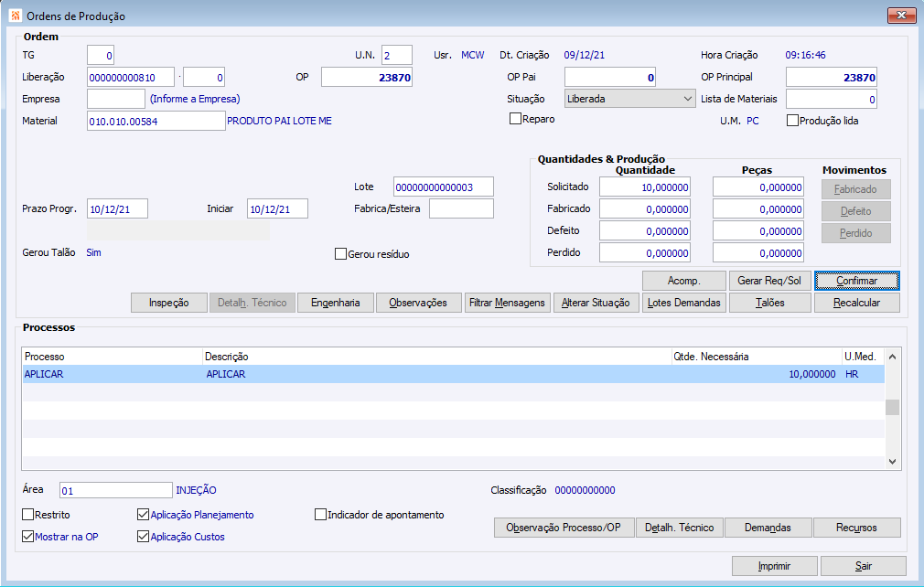924x587 pixels.
Task: Click the Empresa input field
Action: (x=116, y=99)
